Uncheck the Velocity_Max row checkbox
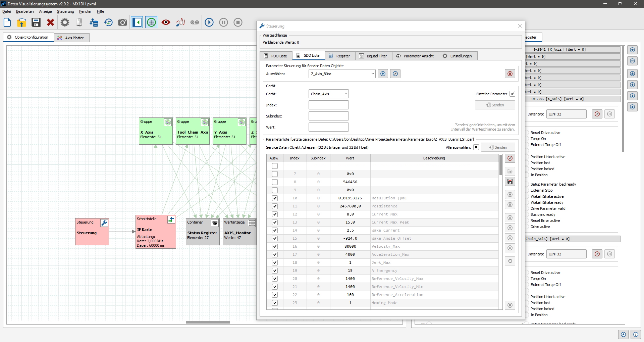Screen dimensions: 644x342 coord(275,246)
